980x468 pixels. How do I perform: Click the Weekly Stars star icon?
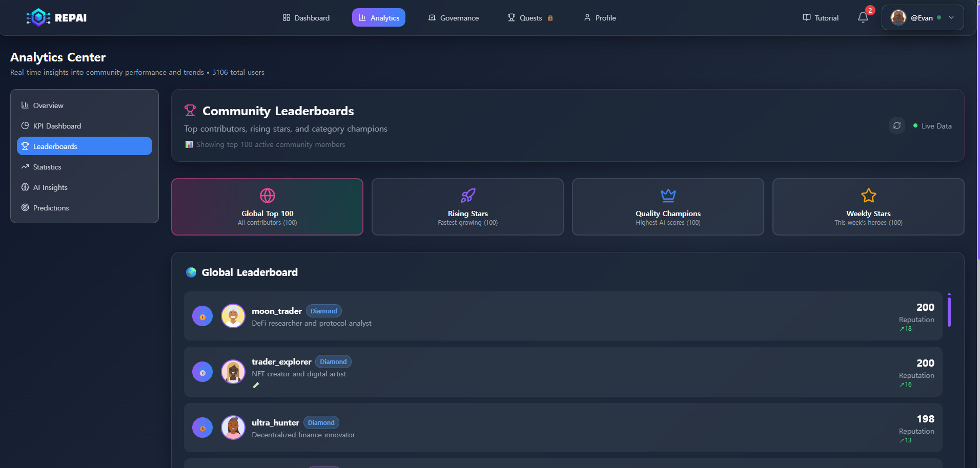[868, 196]
